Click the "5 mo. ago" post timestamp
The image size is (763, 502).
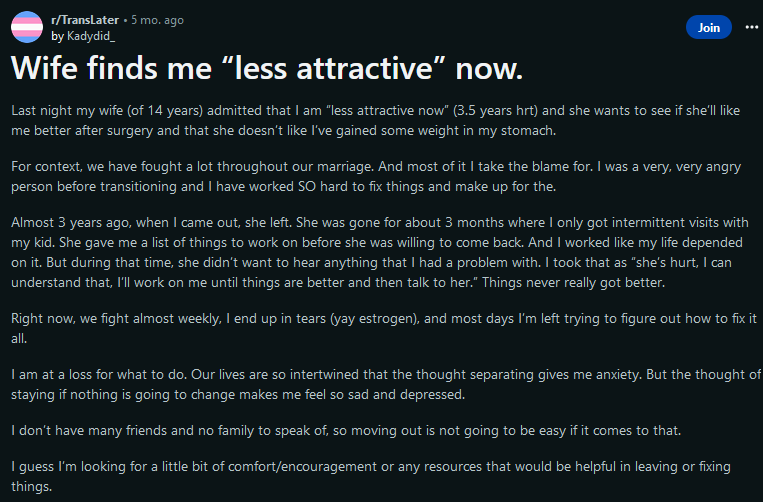(157, 21)
